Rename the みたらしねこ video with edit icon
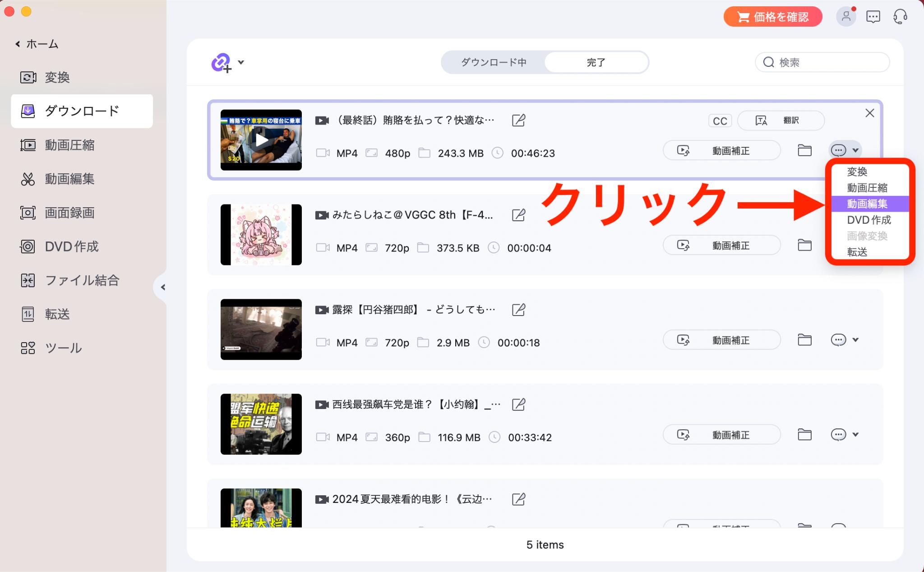Screen dimensions: 924x572 click(518, 215)
